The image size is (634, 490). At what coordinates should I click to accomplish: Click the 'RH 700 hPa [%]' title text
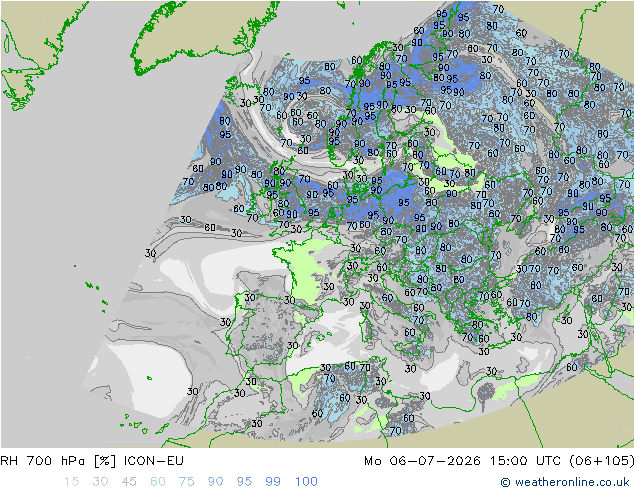58,461
